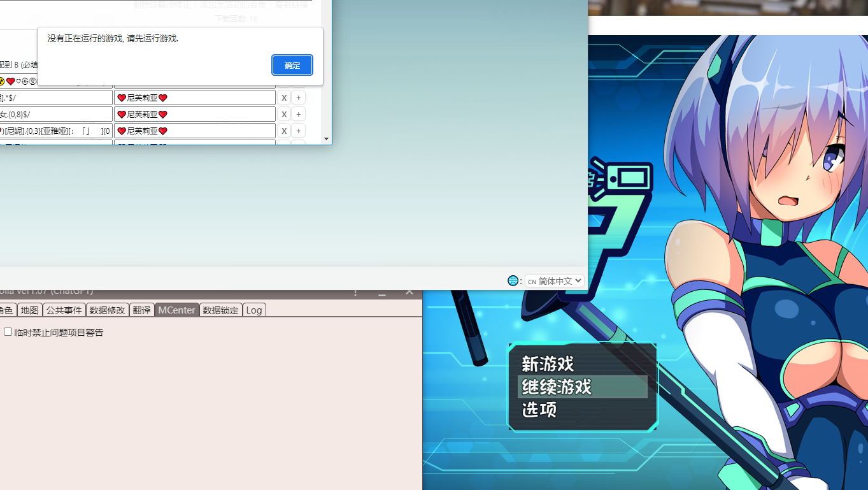
Task: Click the + icon next to the first translation row
Action: (x=298, y=97)
